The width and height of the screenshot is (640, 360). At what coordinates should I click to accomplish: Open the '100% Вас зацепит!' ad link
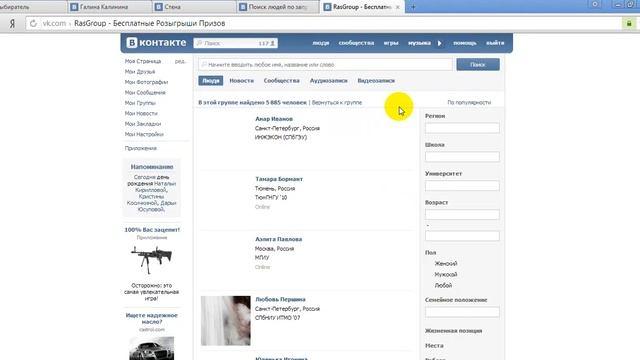[x=152, y=230]
